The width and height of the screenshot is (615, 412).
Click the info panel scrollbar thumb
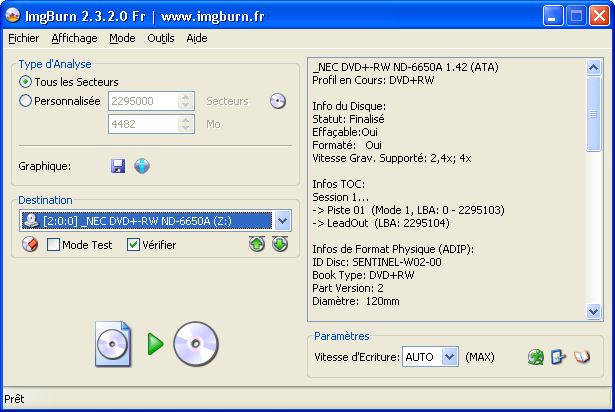click(x=593, y=114)
